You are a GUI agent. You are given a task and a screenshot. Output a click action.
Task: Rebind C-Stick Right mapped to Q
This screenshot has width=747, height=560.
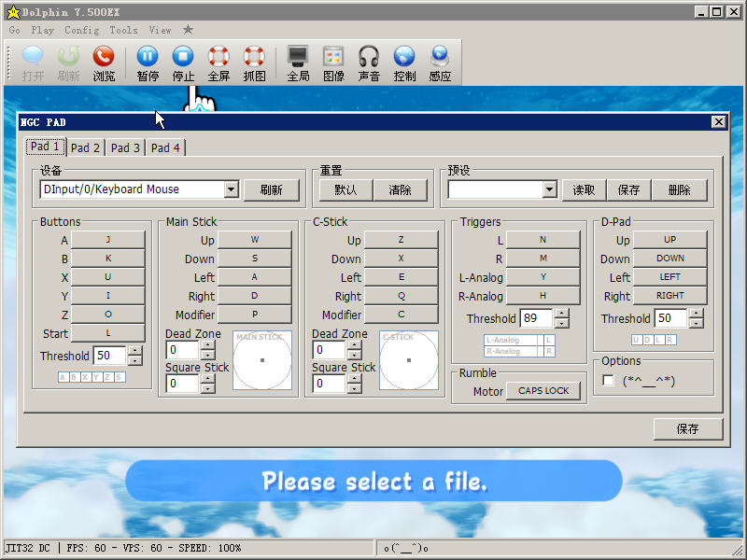pos(402,296)
